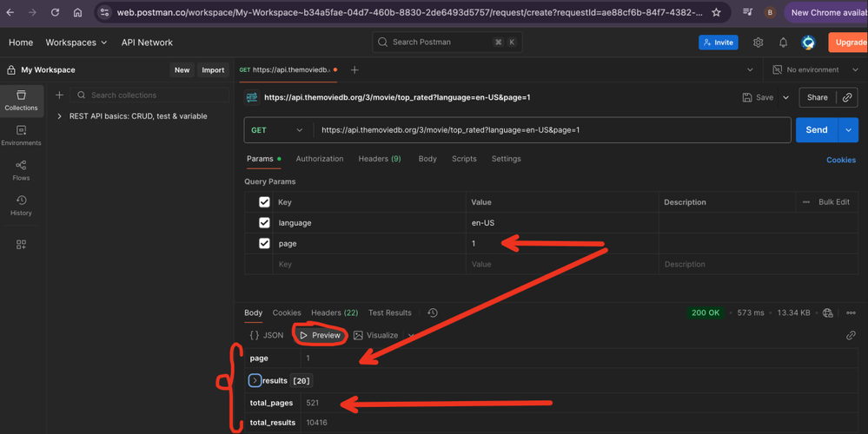This screenshot has height=434, width=868.
Task: Uncheck the language query param checkbox
Action: click(264, 223)
